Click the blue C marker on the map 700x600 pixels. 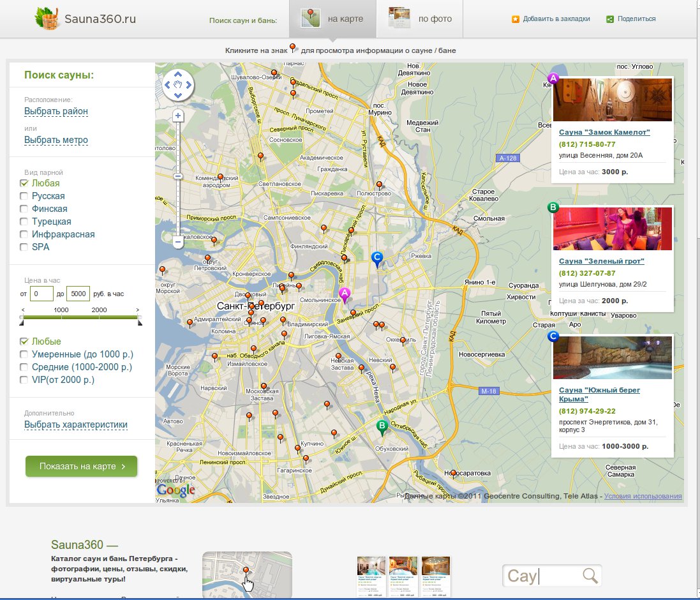(x=377, y=259)
